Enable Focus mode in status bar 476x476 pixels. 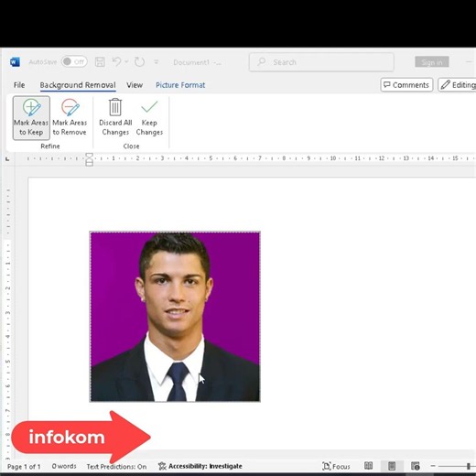tap(336, 466)
